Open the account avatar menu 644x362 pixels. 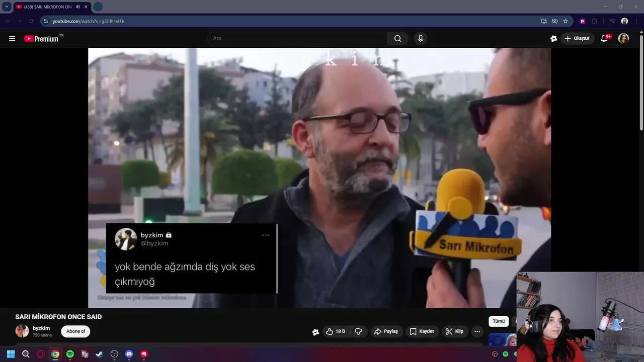[x=623, y=38]
